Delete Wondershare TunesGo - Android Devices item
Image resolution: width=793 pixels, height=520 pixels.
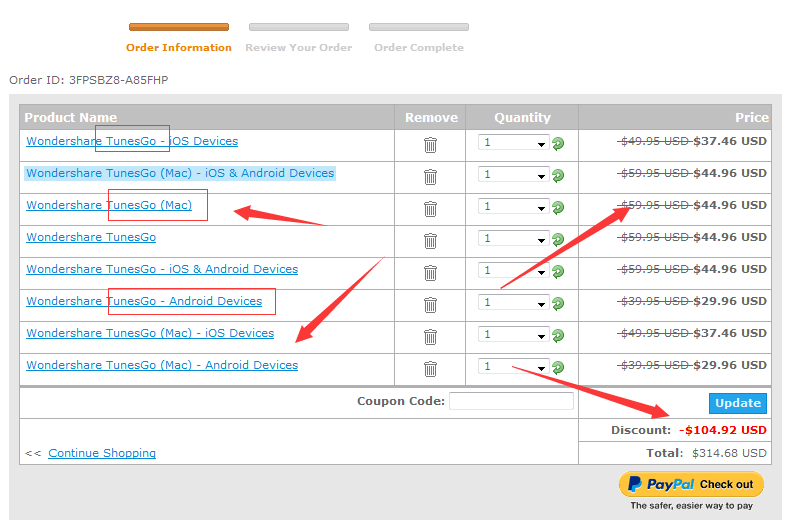(430, 305)
